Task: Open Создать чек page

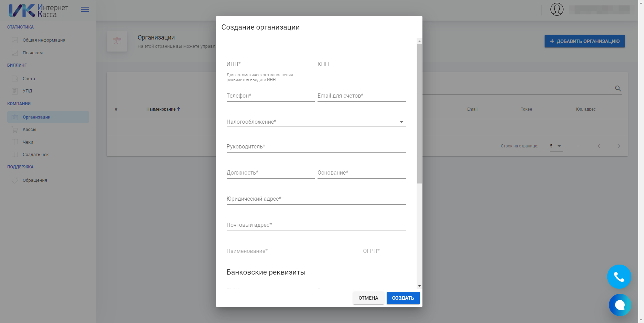Action: (x=36, y=155)
